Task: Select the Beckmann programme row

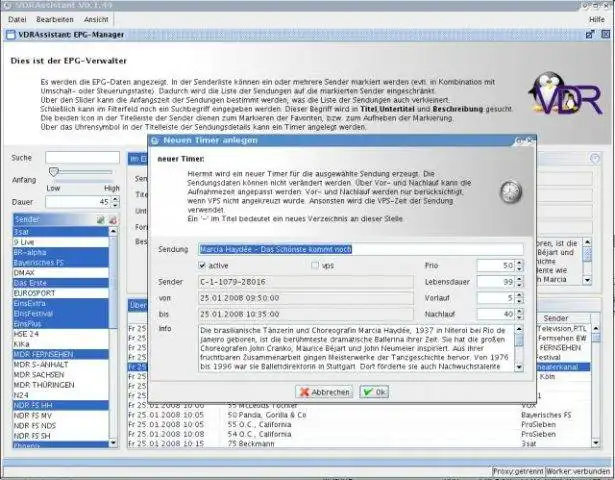Action: point(359,444)
